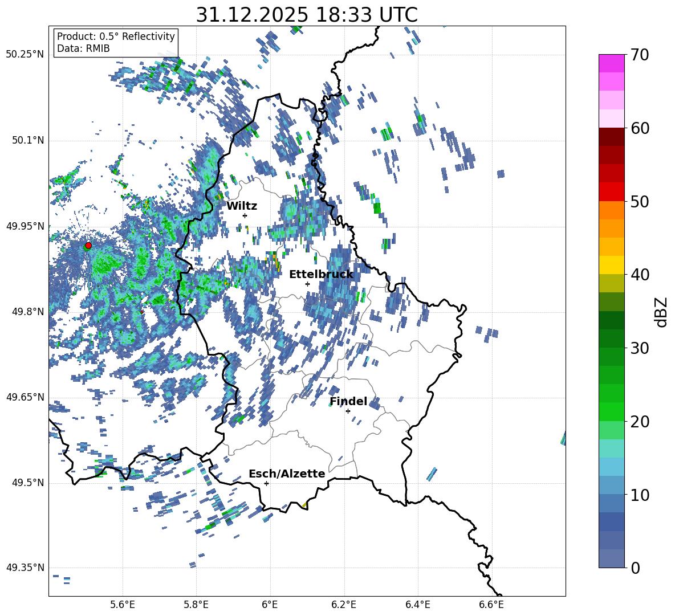Screen dimensions: 675x616
Task: Click the 6°E longitude label
Action: tap(270, 605)
